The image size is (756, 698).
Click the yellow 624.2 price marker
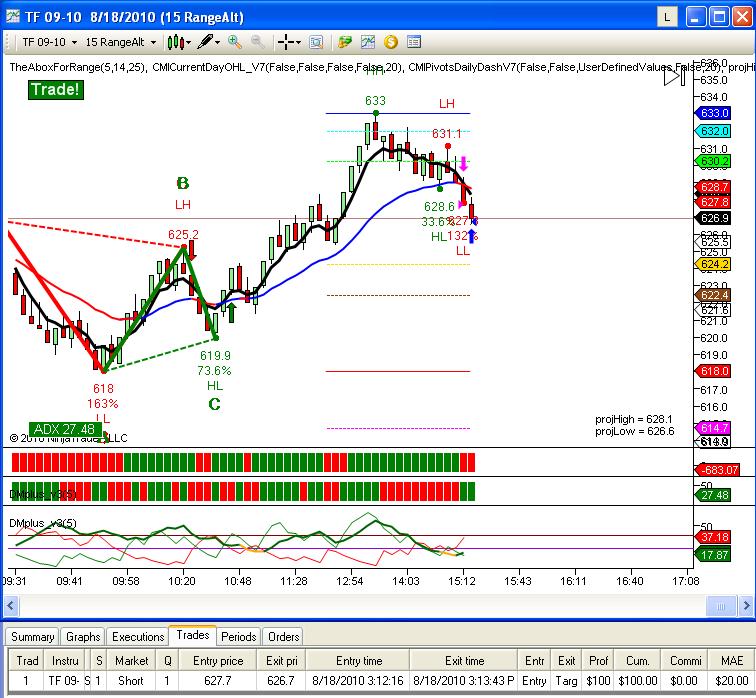(x=713, y=264)
